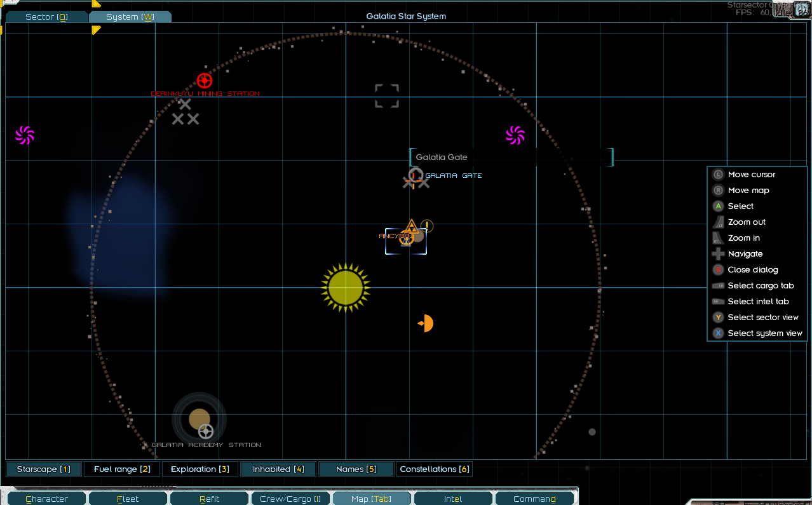Click the pink jump-point spiral near Galatia Gate
This screenshot has width=812, height=505.
pyautogui.click(x=515, y=135)
